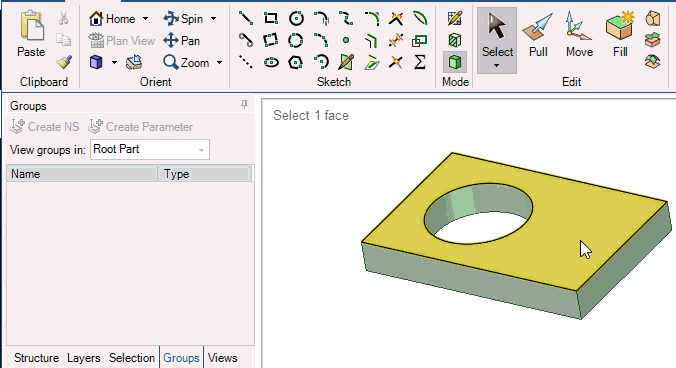Select the Ellipse sketch tool
The image size is (676, 368).
point(271,62)
